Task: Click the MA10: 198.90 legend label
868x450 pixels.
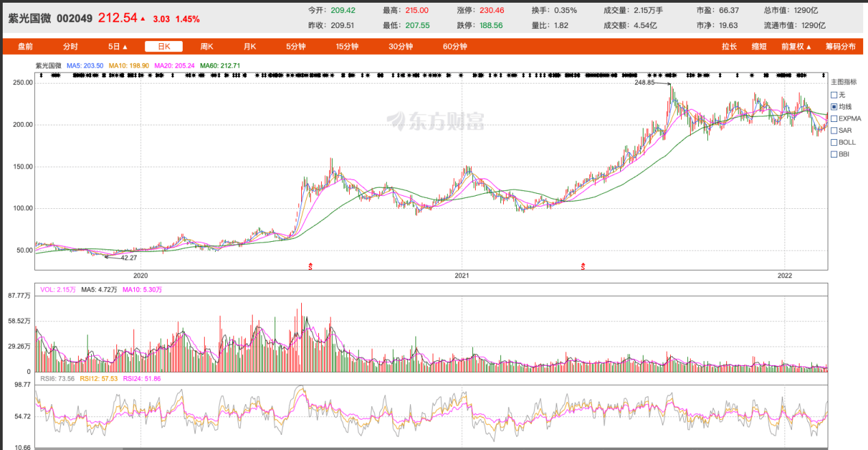Action: point(129,66)
